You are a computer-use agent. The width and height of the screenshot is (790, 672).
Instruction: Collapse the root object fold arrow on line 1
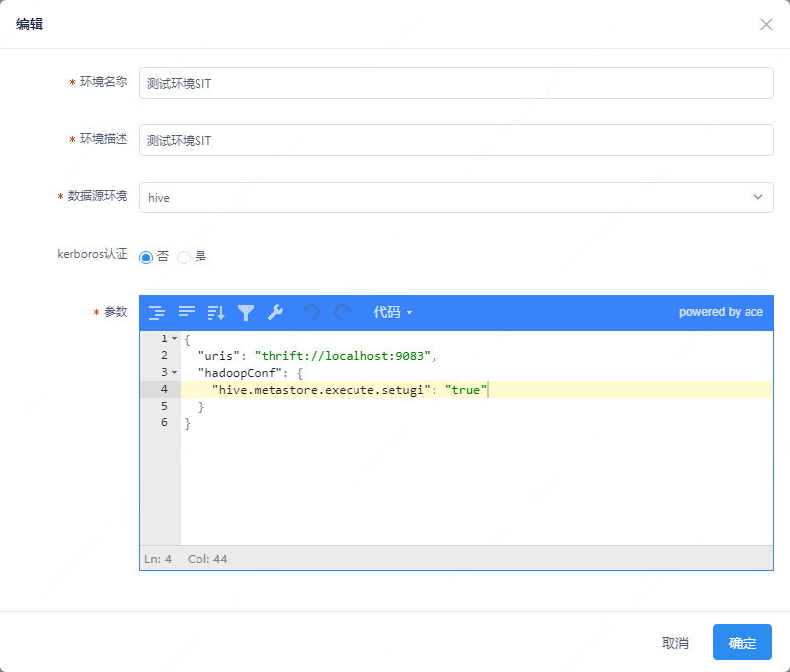[x=175, y=338]
